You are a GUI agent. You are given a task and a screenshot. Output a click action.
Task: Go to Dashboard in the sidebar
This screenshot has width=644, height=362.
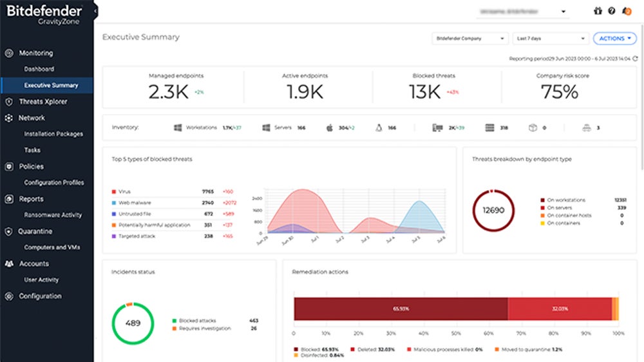coord(39,69)
